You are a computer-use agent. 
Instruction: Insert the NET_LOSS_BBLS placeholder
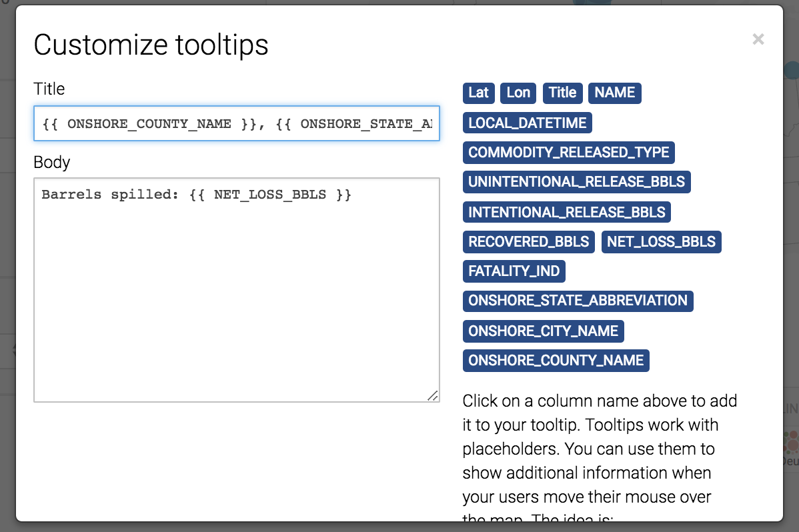tap(662, 241)
